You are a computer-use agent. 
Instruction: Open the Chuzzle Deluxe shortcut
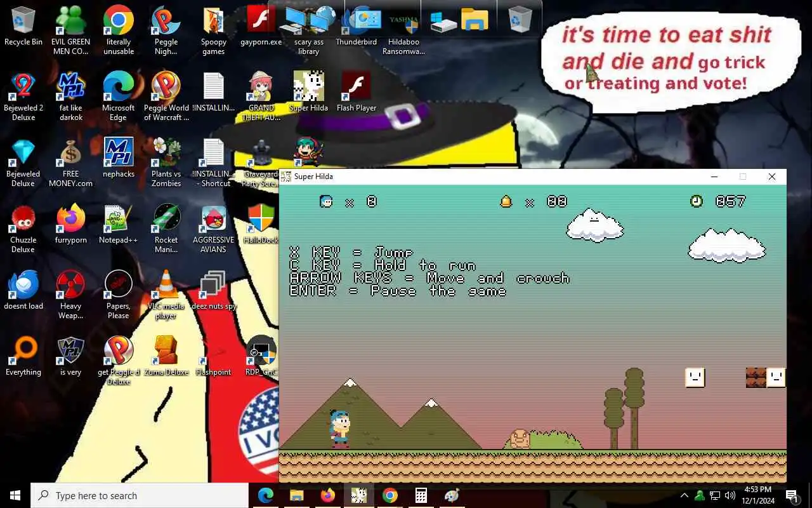[23, 229]
